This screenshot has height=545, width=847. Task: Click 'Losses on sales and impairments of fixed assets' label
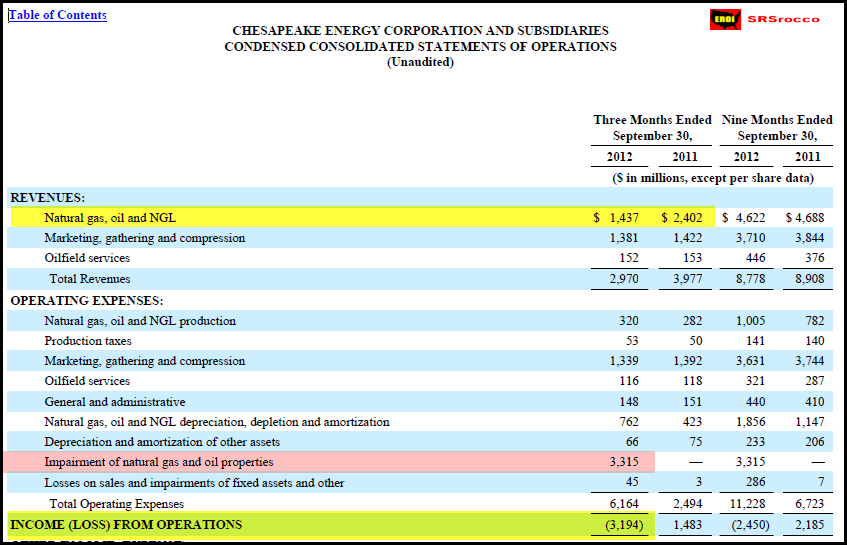(194, 483)
